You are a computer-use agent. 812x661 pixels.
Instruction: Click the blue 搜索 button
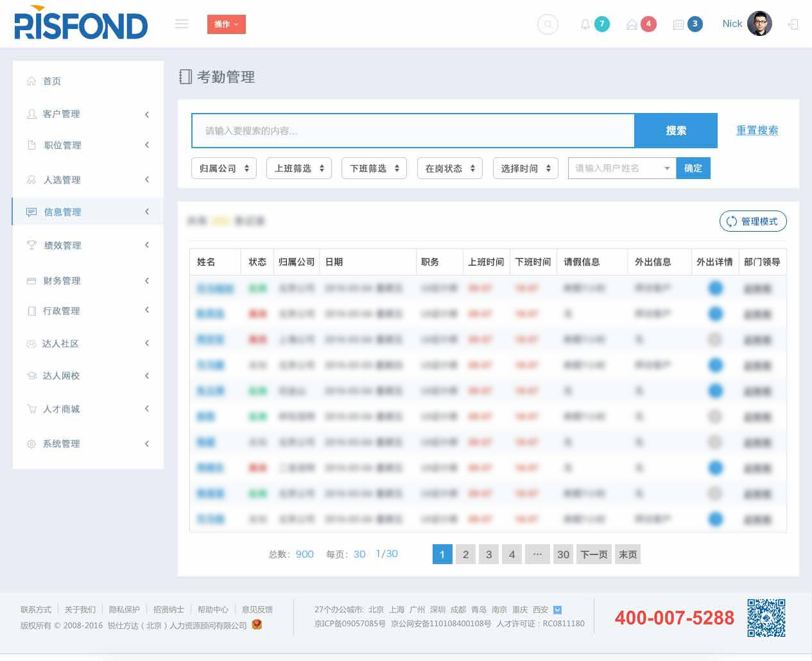click(x=675, y=131)
